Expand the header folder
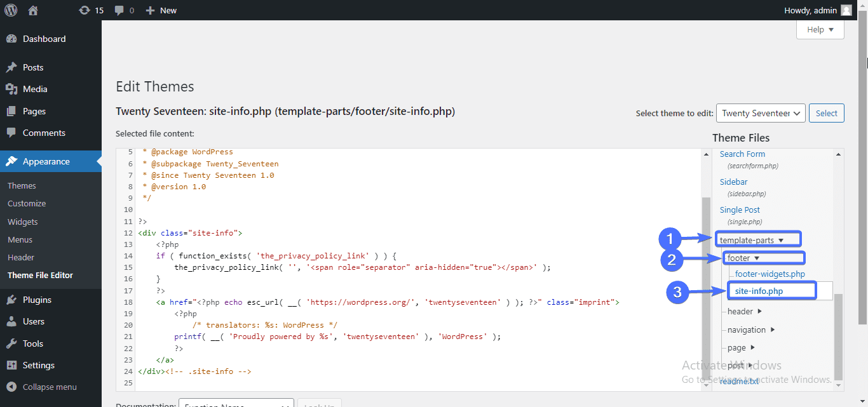Image resolution: width=868 pixels, height=407 pixels. tap(745, 311)
